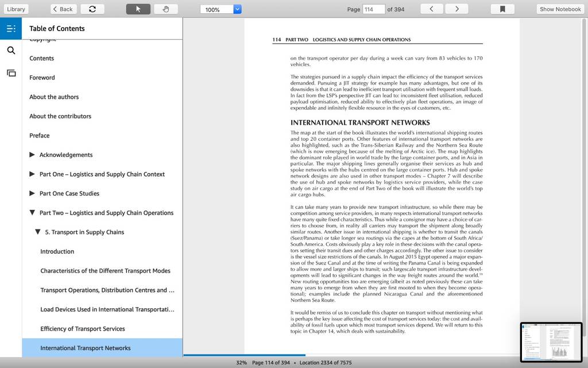This screenshot has height=368, width=588.
Task: Click the page overview thumbnail
Action: 551,342
